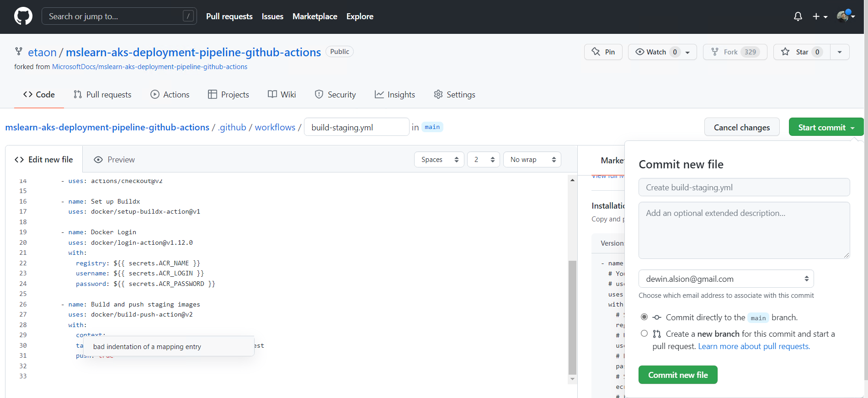This screenshot has width=868, height=398.
Task: Click the etaon owner link
Action: point(42,52)
